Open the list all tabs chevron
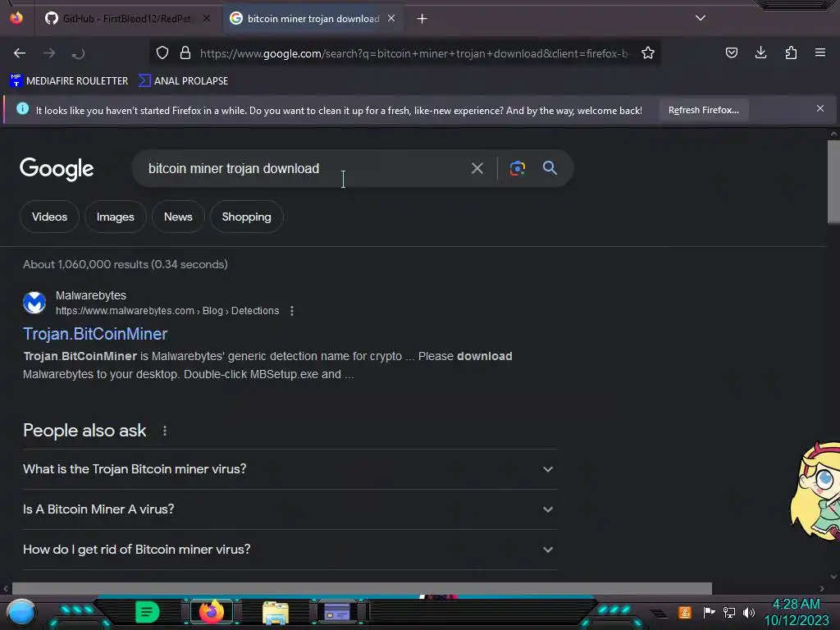This screenshot has width=840, height=630. [x=701, y=18]
